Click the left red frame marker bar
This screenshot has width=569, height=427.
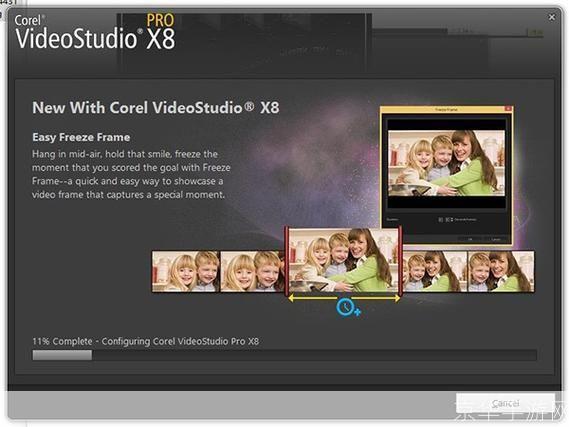tap(286, 260)
